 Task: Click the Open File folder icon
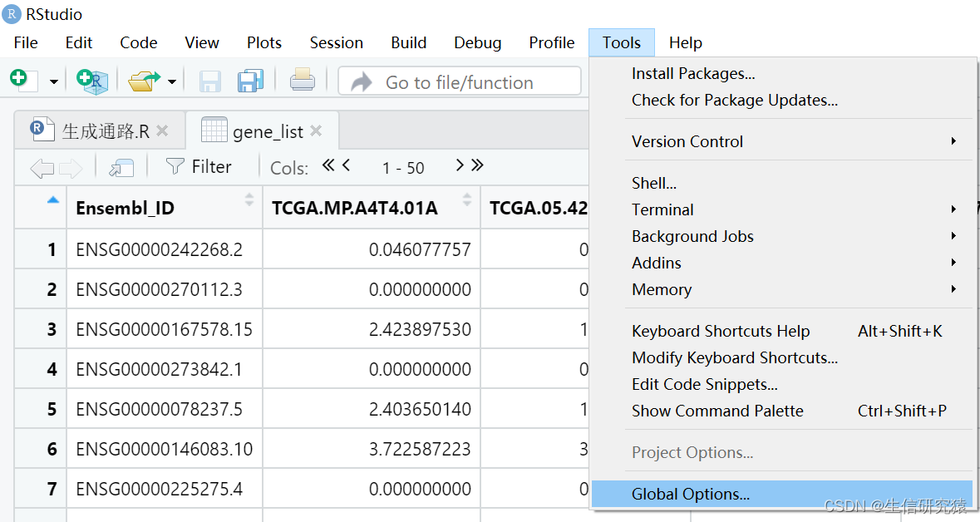click(143, 81)
